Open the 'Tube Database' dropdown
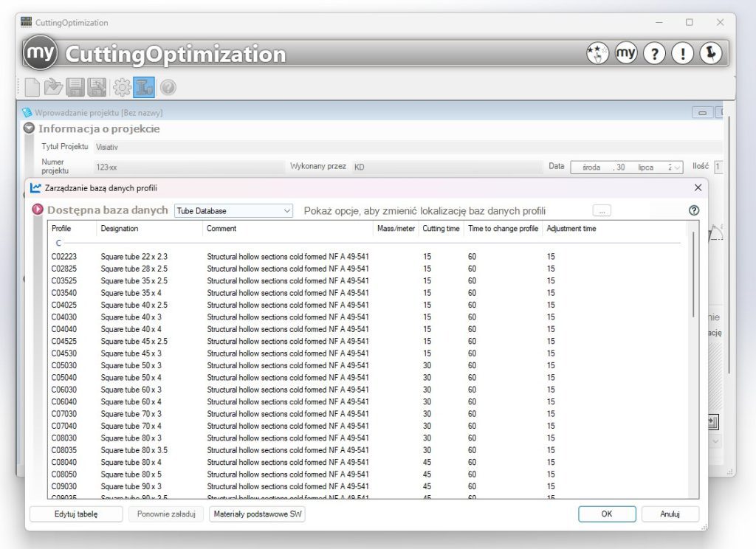Viewport: 756px width, 549px height. pos(233,210)
